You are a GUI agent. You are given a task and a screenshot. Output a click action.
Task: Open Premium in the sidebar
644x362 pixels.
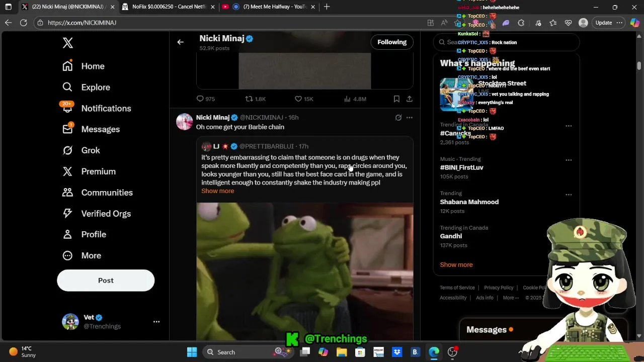(89, 171)
